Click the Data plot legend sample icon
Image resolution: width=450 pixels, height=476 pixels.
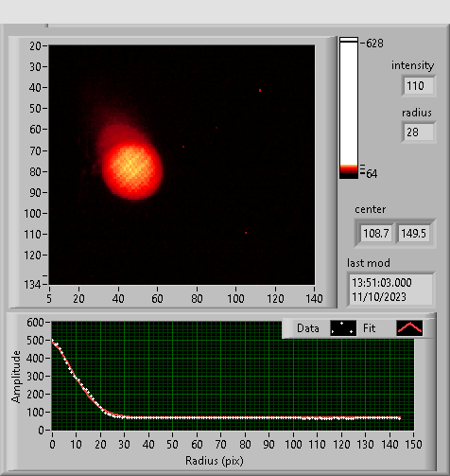[343, 328]
